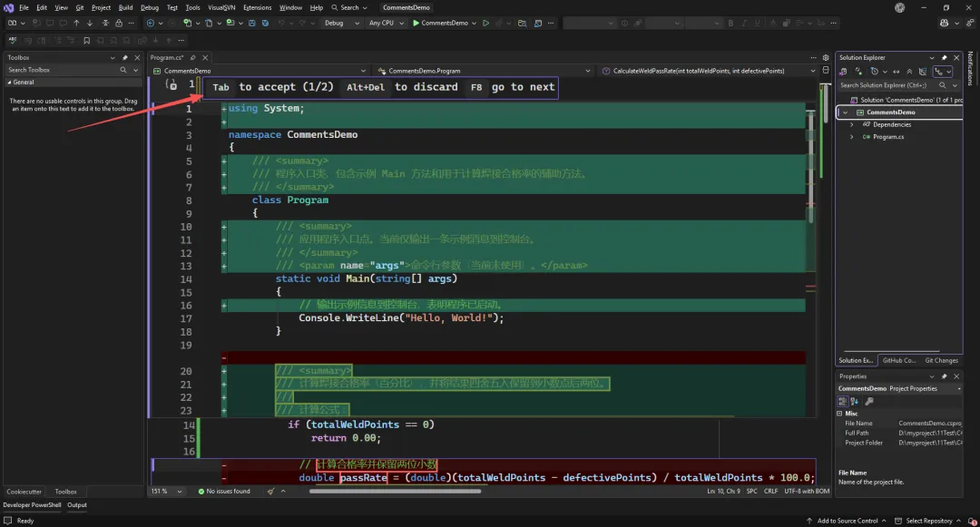Switch to the Cookiecutter tab
This screenshot has height=527, width=980.
24,492
